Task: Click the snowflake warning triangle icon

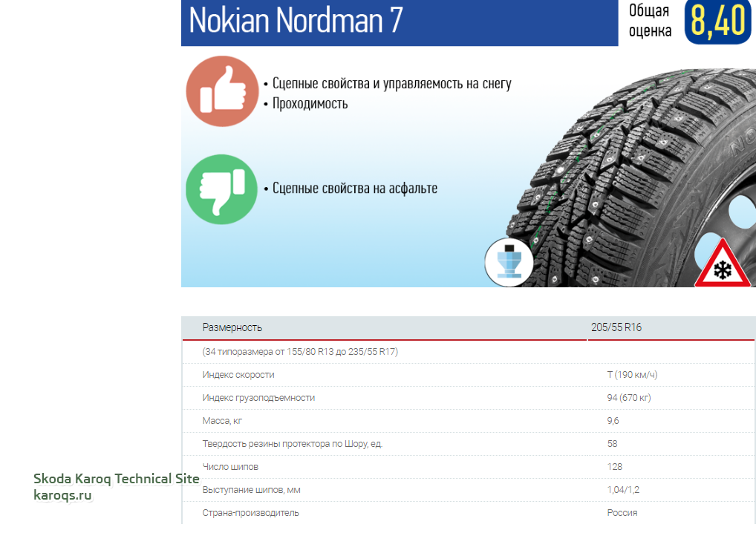Action: (723, 264)
